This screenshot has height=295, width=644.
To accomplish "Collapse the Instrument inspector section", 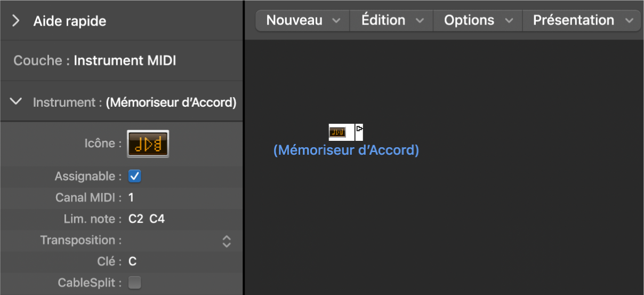I will 17,101.
